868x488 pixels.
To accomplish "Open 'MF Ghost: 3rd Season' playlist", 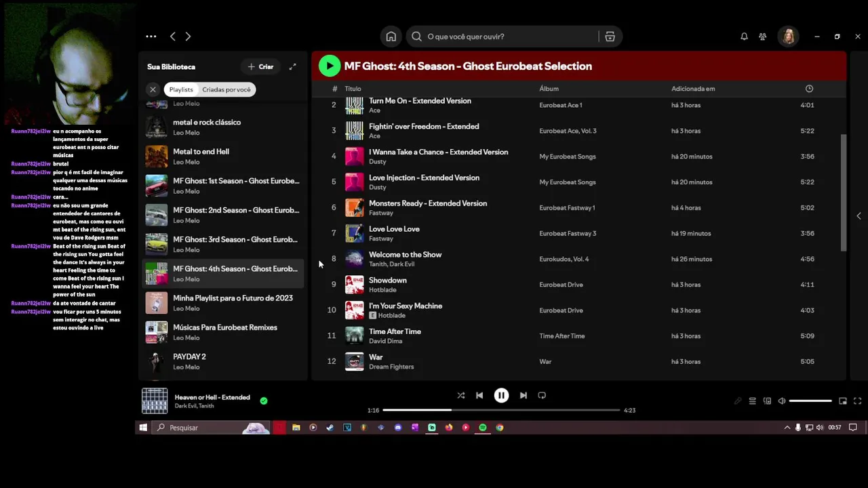I will (x=224, y=244).
